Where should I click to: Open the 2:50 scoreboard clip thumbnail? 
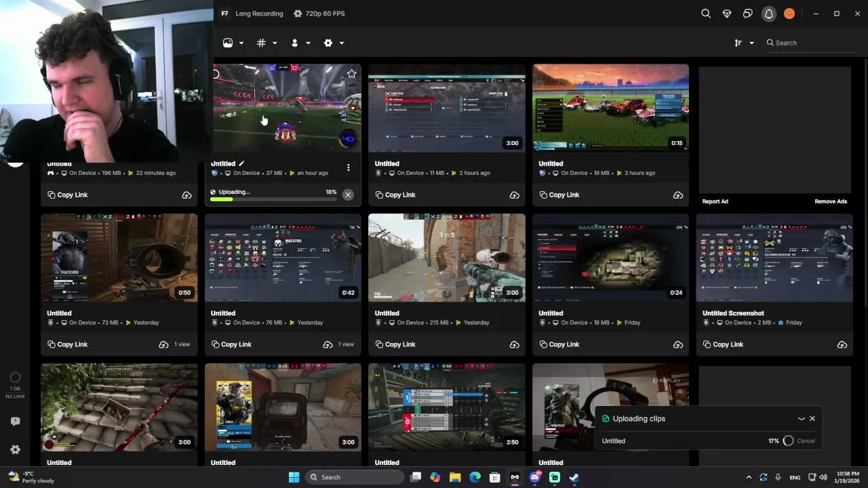click(x=447, y=407)
